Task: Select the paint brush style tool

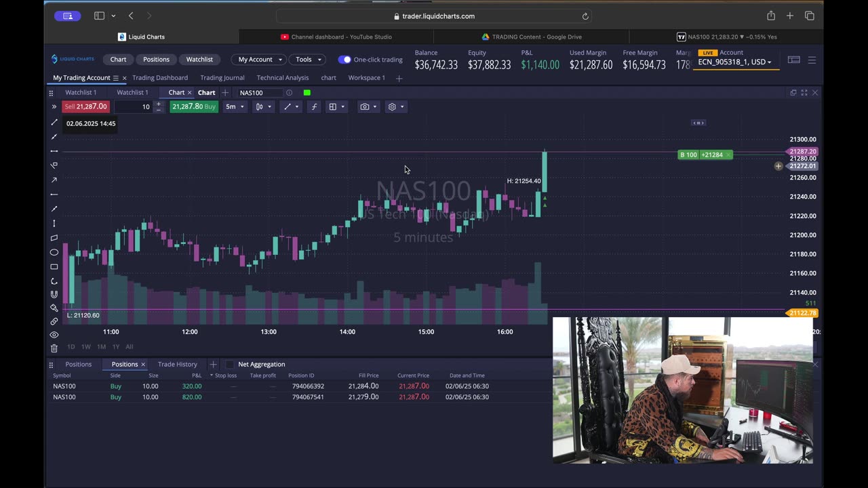Action: point(54,308)
